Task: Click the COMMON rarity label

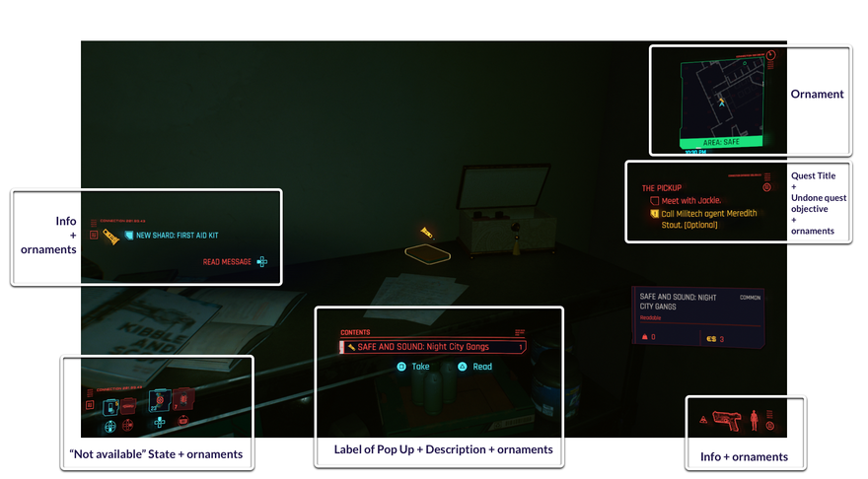Action: tap(750, 298)
